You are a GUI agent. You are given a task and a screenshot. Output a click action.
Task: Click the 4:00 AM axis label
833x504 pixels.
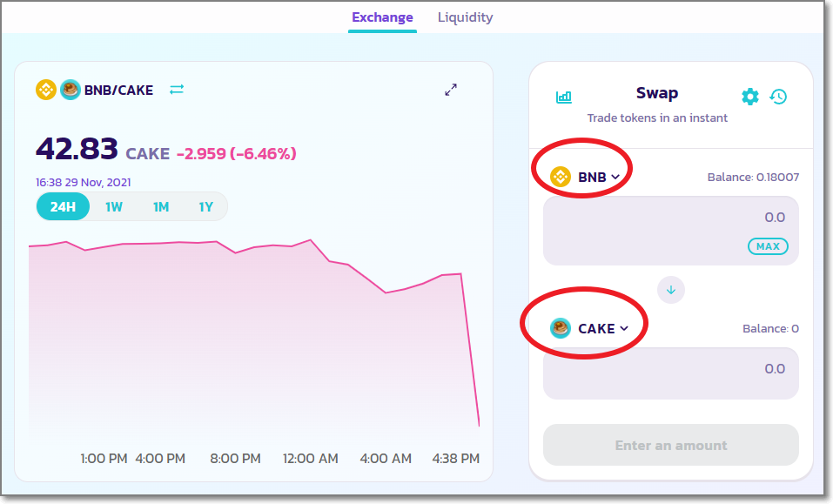pos(386,459)
